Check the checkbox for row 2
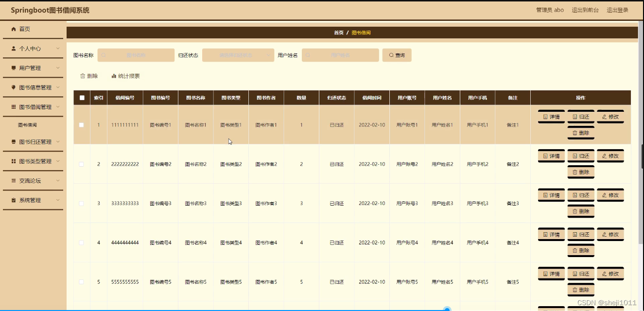 (x=82, y=164)
